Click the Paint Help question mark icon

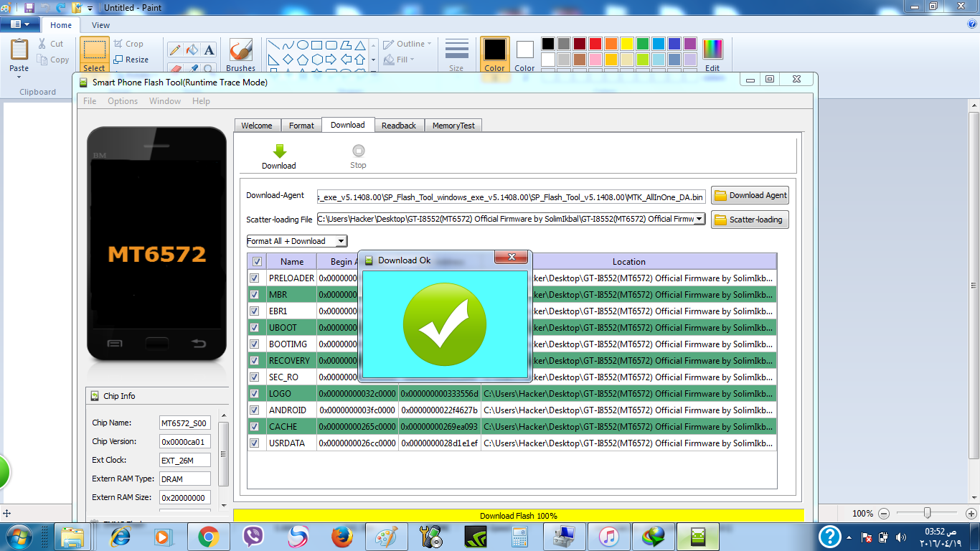click(x=971, y=24)
